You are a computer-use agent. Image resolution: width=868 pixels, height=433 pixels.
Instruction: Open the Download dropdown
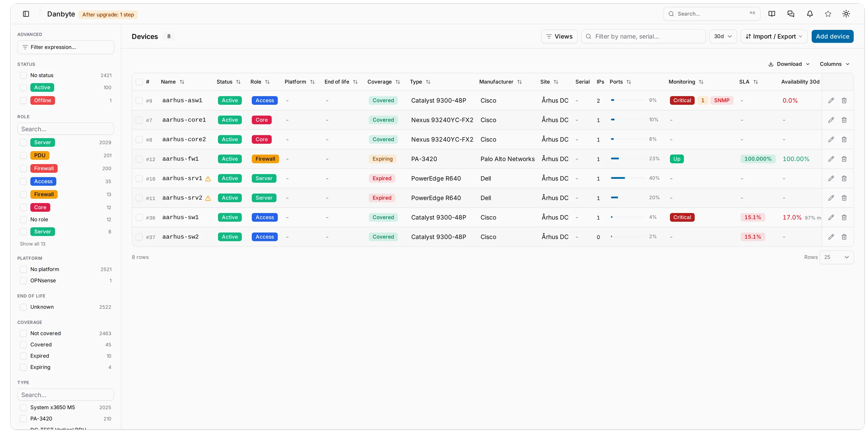pyautogui.click(x=789, y=64)
